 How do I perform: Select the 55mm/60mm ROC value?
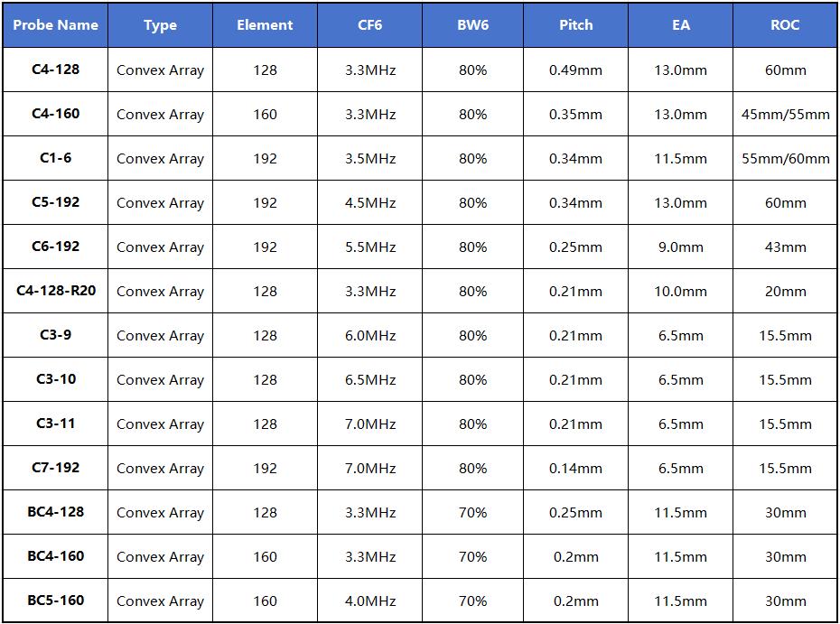tap(785, 159)
